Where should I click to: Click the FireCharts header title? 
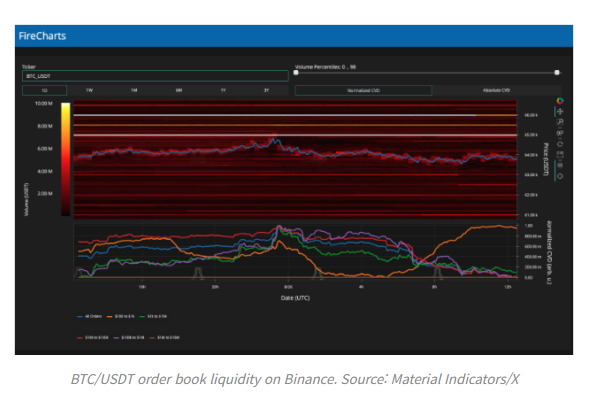(x=42, y=36)
